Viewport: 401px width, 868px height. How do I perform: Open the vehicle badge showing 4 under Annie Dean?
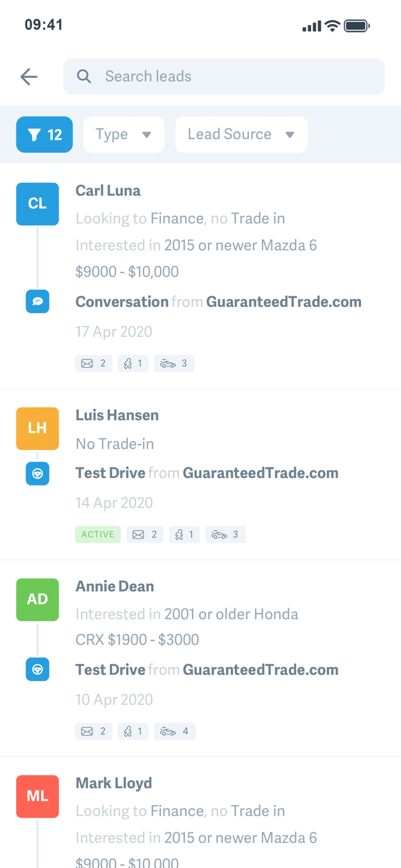(175, 731)
